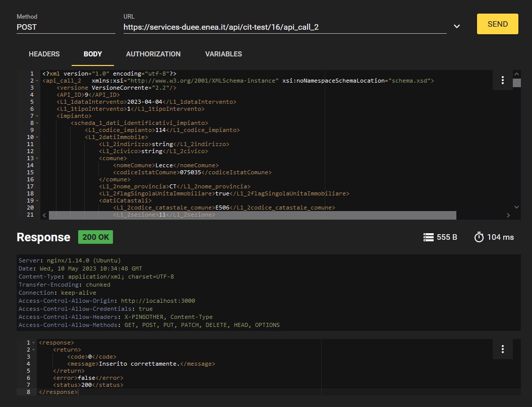This screenshot has height=407, width=532.
Task: Select the VARIABLES tab
Action: [223, 54]
